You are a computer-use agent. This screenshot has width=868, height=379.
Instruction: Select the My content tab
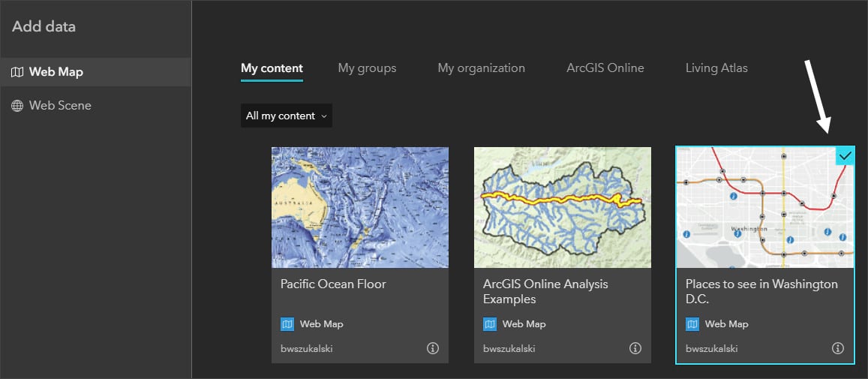point(272,68)
